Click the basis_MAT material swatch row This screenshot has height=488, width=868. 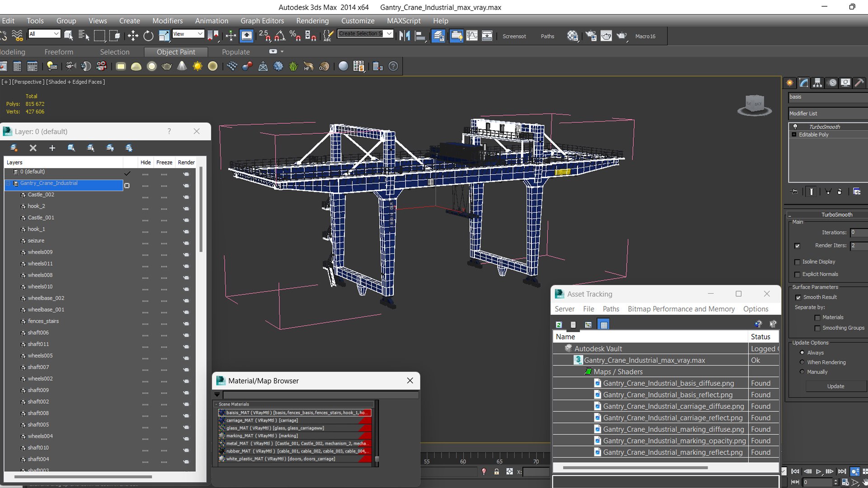pyautogui.click(x=295, y=413)
